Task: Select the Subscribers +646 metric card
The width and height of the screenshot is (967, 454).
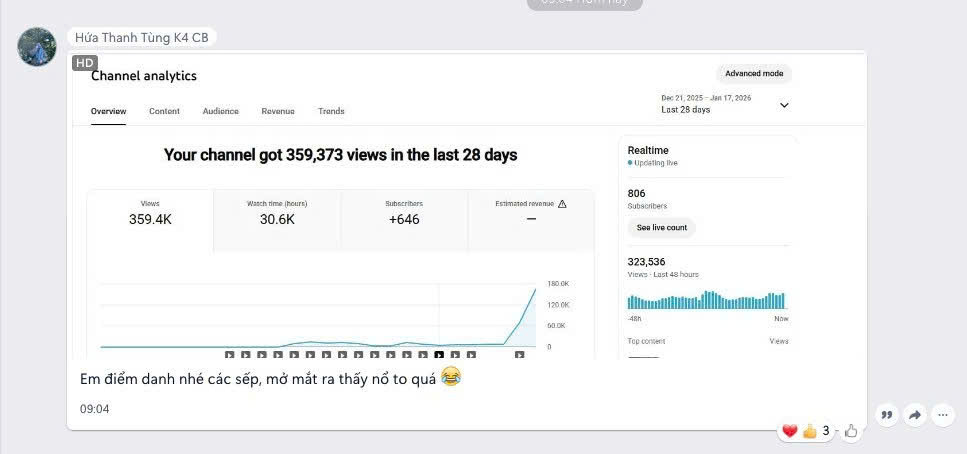Action: click(x=404, y=220)
